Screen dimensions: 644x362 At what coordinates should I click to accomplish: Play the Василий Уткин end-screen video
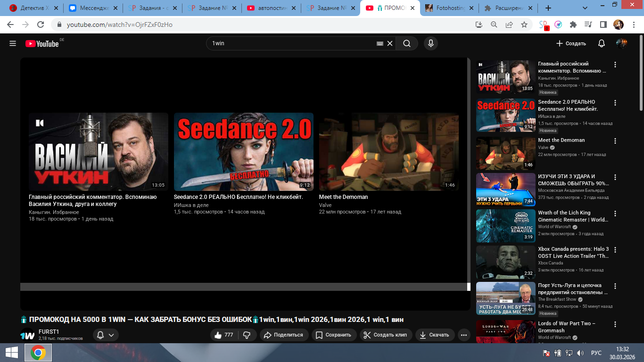point(99,152)
